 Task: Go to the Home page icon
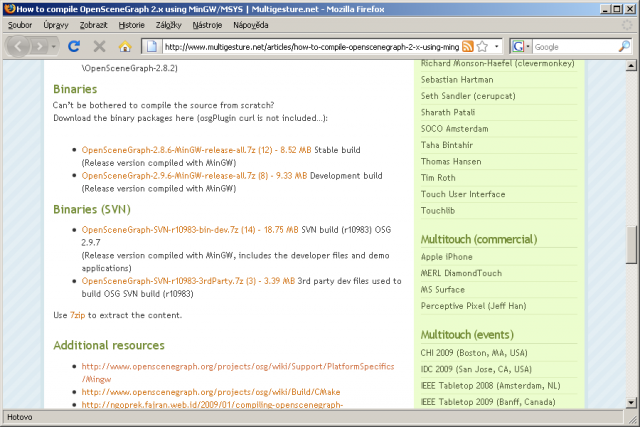coord(125,47)
